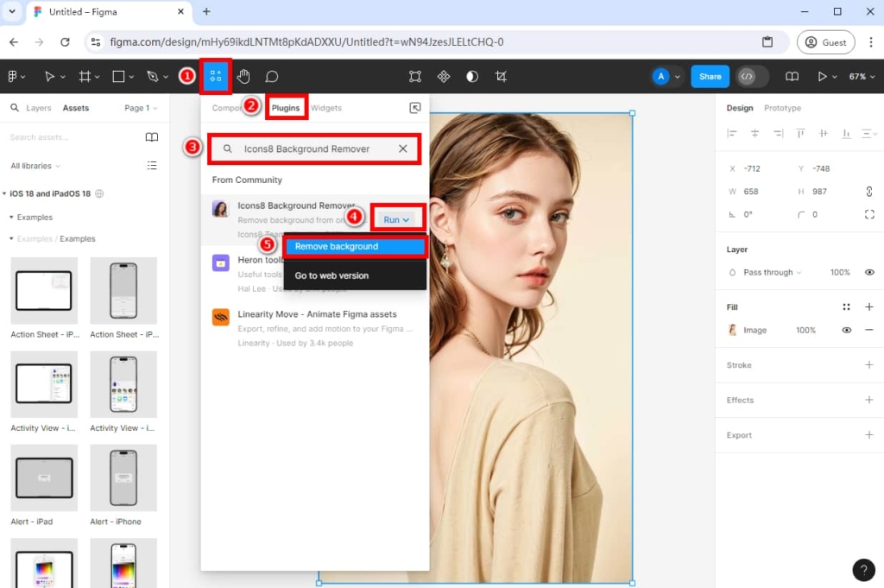Open the Resources tool in toolbar
Image resolution: width=884 pixels, height=588 pixels.
coord(215,77)
